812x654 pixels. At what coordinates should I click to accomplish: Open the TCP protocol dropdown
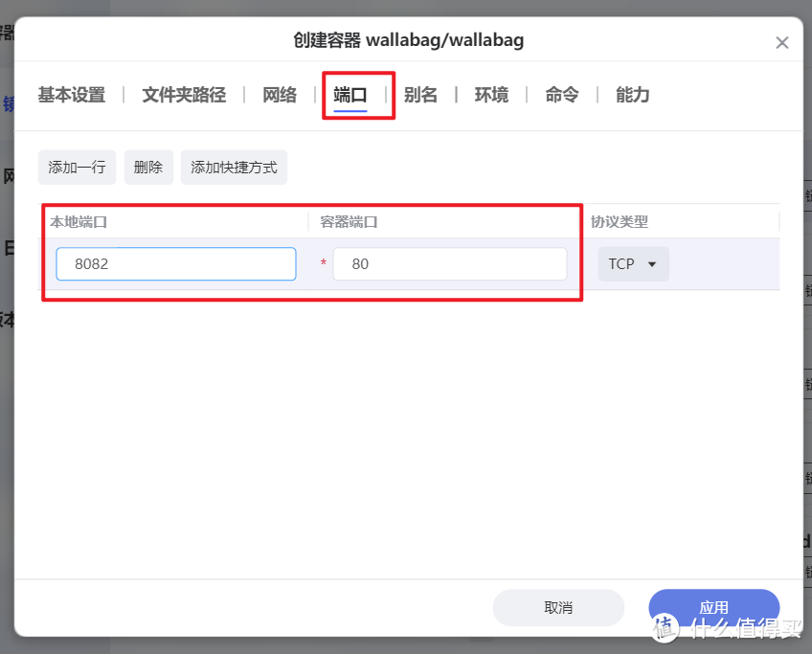tap(633, 263)
